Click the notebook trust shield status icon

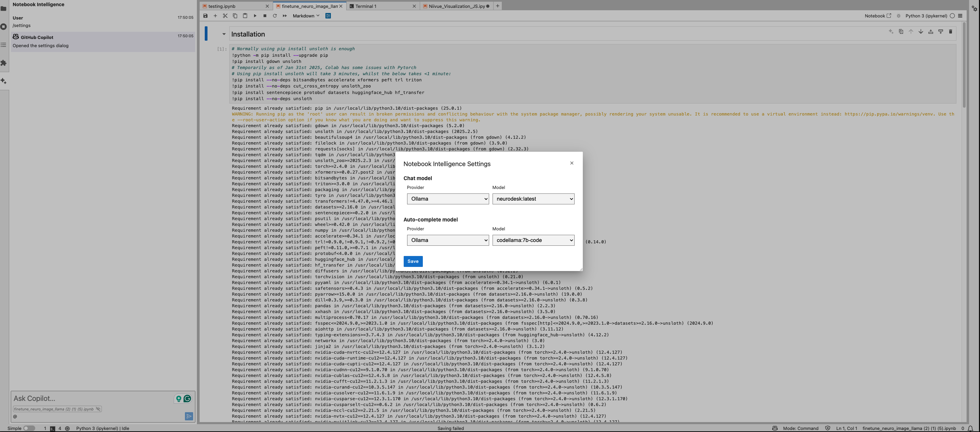tap(828, 428)
